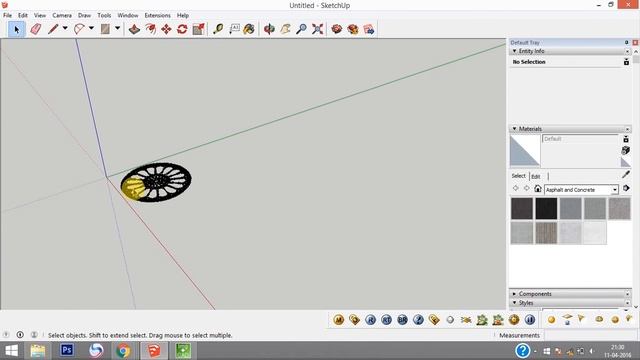Collapse the Materials panel

click(514, 129)
